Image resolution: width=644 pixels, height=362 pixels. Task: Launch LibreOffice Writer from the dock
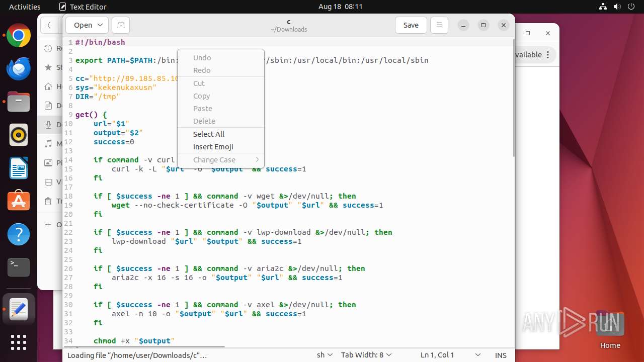[19, 168]
